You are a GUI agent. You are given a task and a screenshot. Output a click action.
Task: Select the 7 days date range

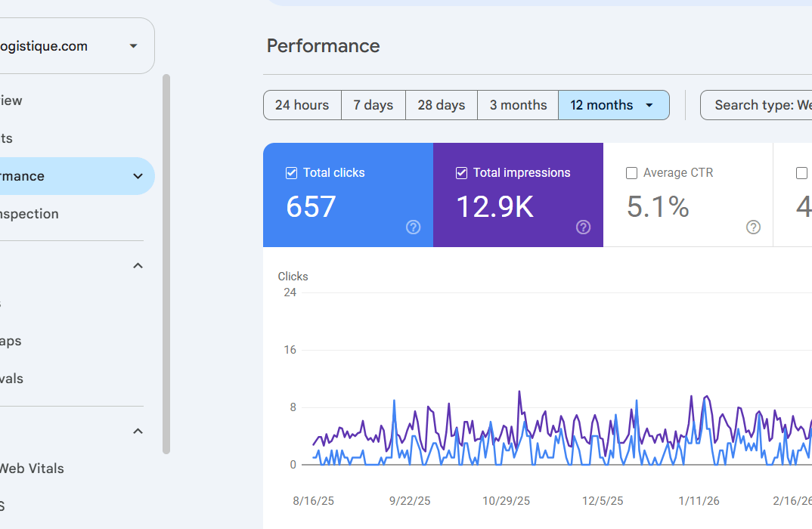tap(373, 105)
